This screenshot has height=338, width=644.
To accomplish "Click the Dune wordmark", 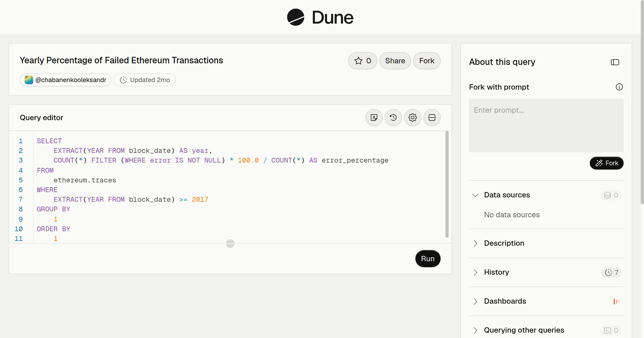I will [332, 17].
